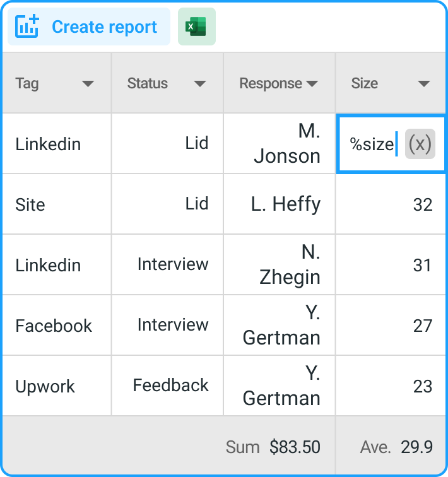Select the Site tag cell
Image resolution: width=448 pixels, height=477 pixels.
point(57,204)
